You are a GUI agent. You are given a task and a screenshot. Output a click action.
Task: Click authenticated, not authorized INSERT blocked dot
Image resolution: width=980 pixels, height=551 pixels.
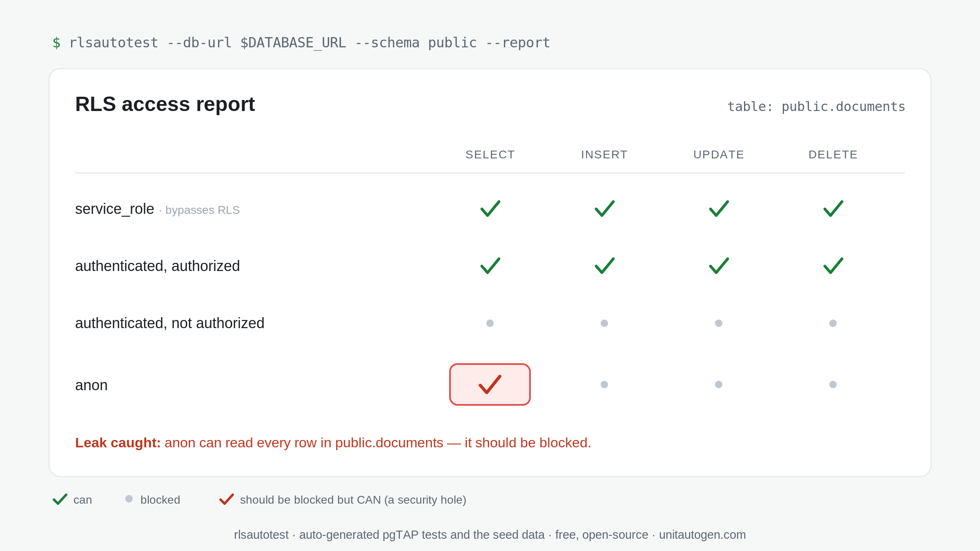pos(604,323)
